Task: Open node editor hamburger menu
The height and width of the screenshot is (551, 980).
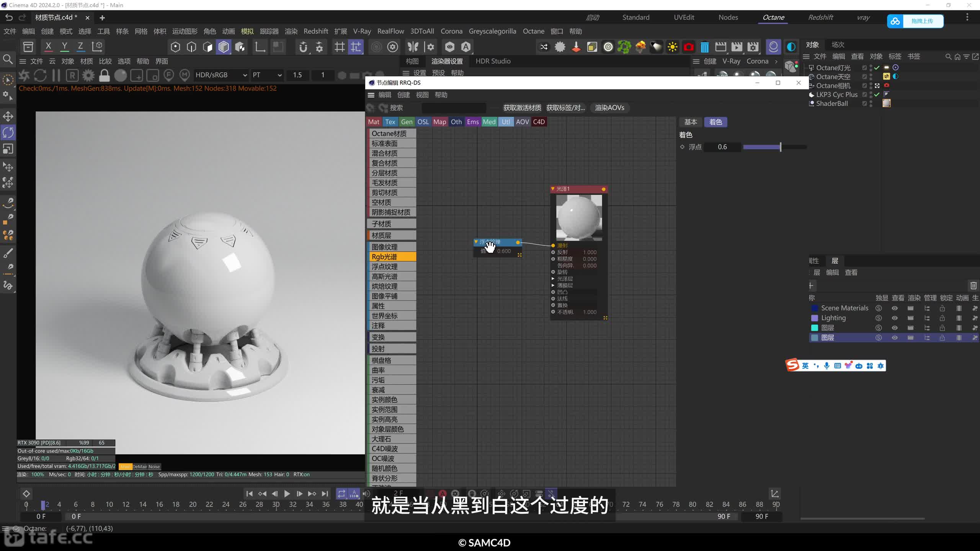Action: [371, 95]
